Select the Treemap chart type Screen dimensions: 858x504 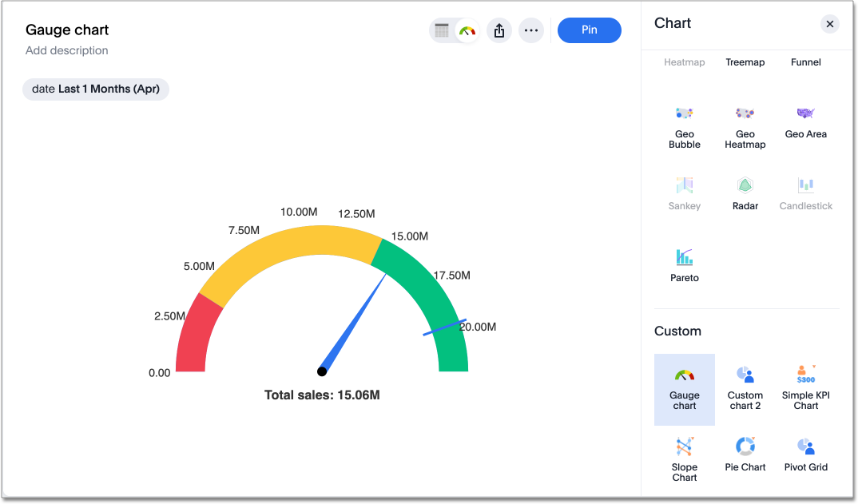745,62
